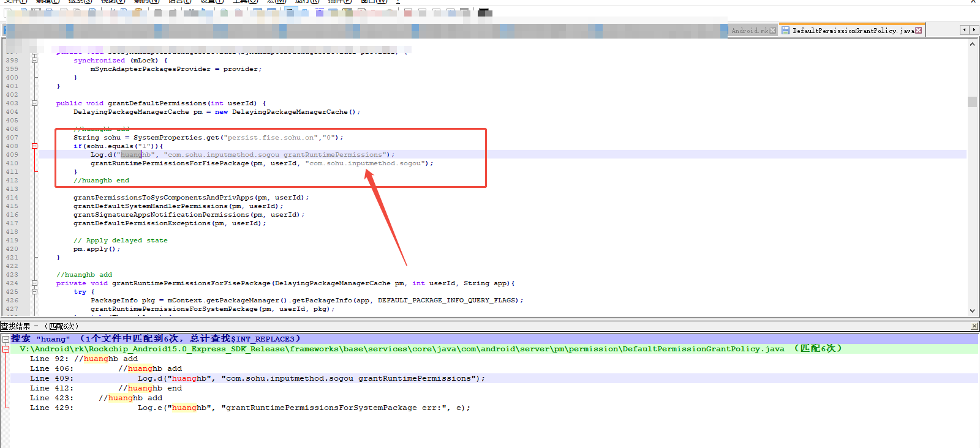Select the search summary header row
Screen dimensions: 980x448
(494, 338)
